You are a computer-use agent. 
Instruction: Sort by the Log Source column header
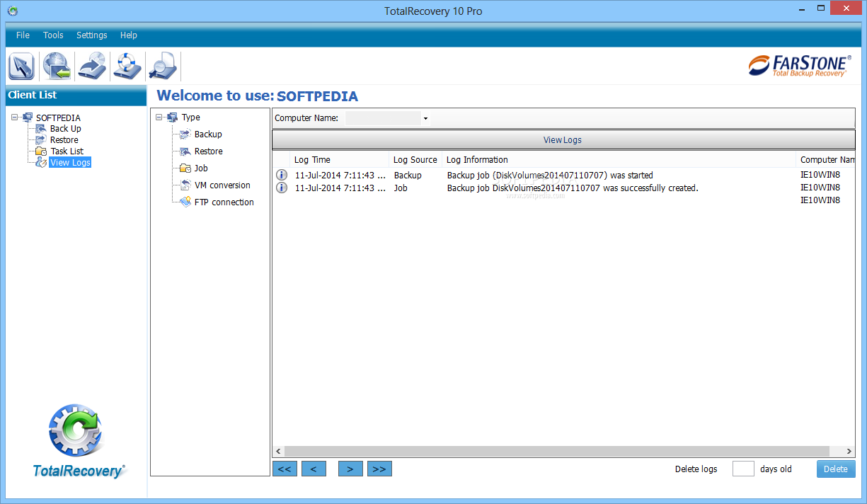point(415,160)
